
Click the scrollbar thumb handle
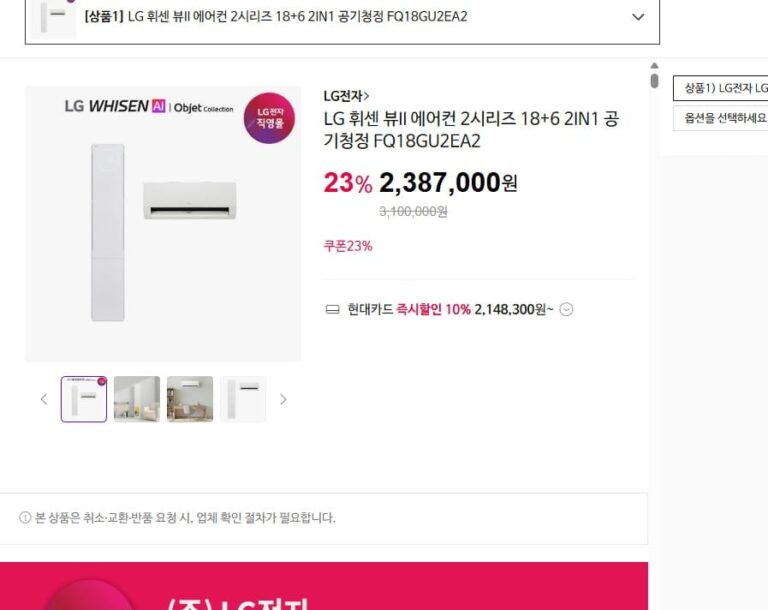pyautogui.click(x=654, y=81)
